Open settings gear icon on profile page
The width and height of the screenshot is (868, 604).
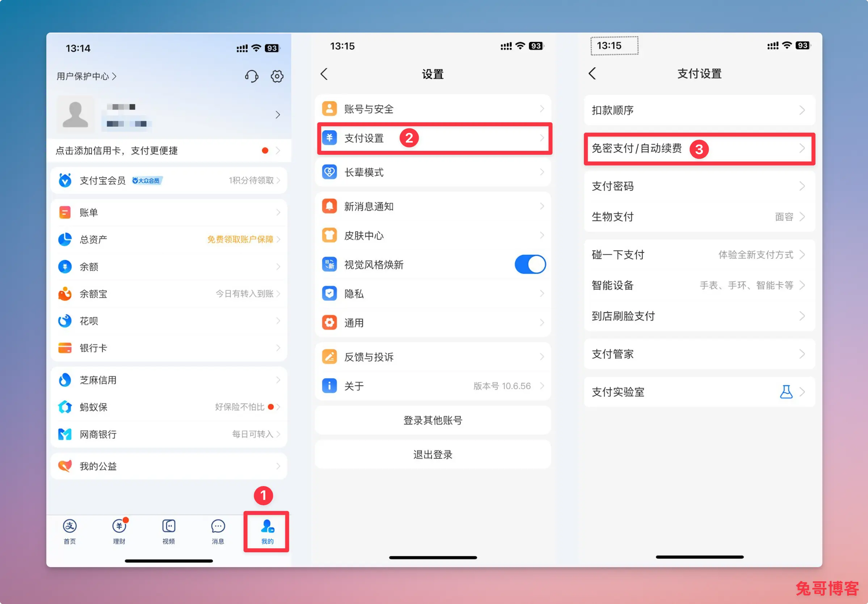[x=277, y=76]
